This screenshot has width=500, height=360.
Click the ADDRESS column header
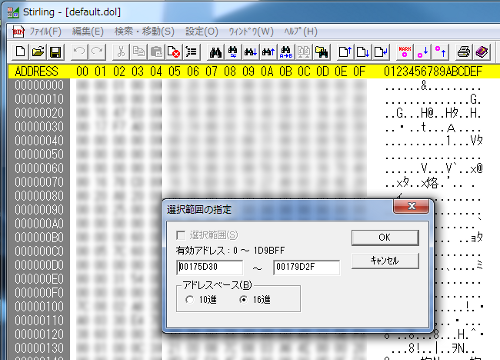37,71
